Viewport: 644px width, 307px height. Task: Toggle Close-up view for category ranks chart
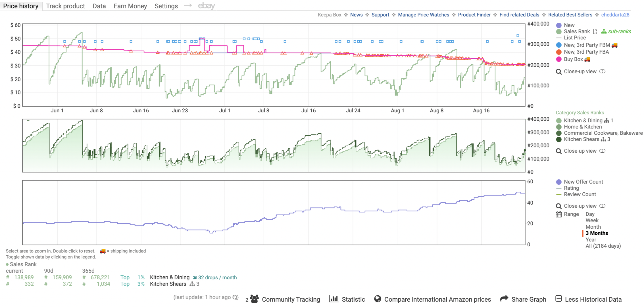pyautogui.click(x=602, y=151)
